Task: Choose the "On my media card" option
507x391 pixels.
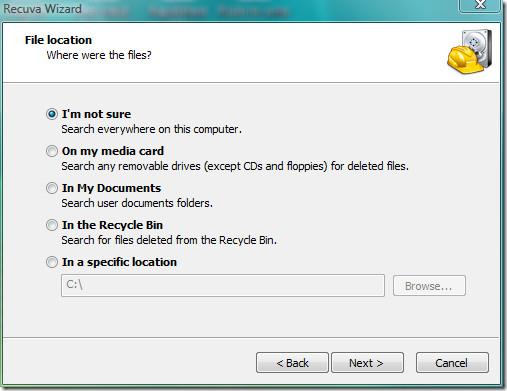Action: point(52,151)
